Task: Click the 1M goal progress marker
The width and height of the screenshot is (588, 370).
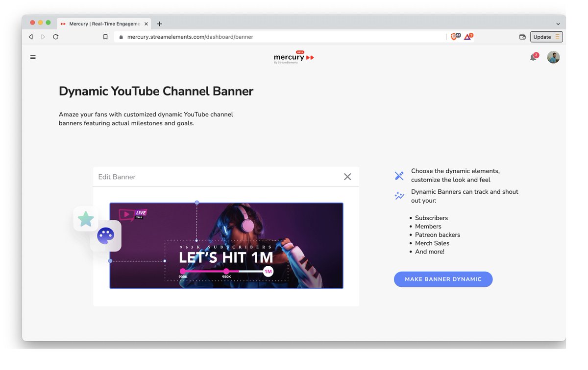Action: (268, 271)
